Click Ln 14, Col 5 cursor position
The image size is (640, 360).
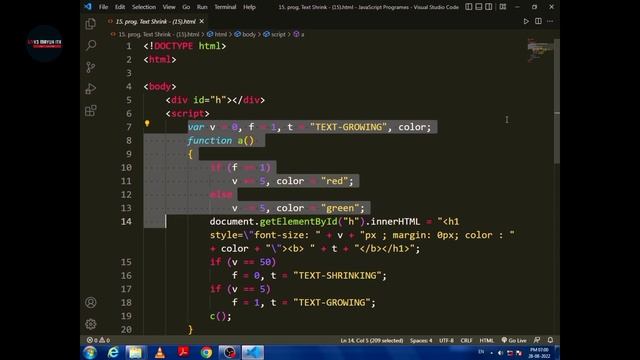(372, 340)
